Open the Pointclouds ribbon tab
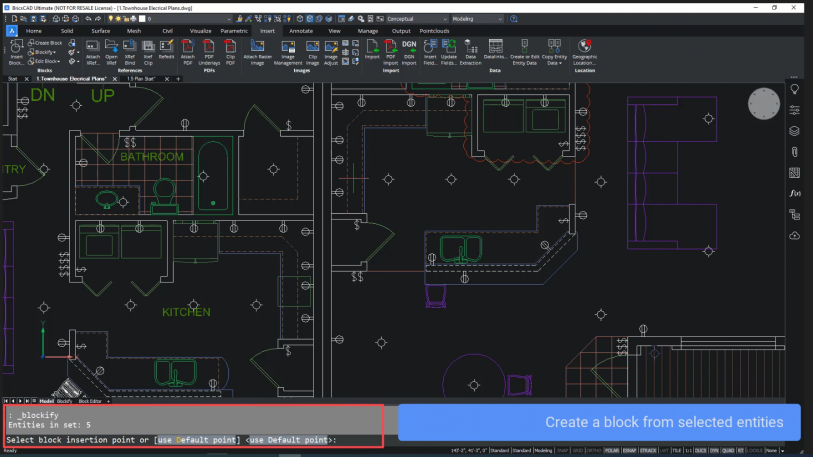 [x=434, y=31]
